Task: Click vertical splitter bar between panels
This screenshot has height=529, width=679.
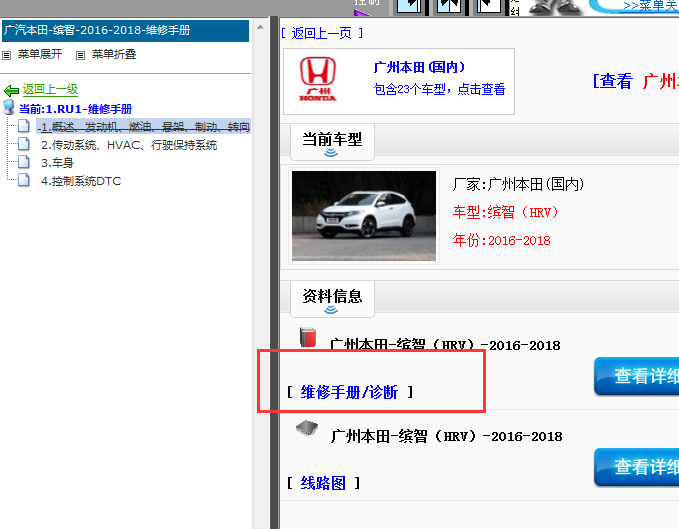Action: click(x=274, y=273)
